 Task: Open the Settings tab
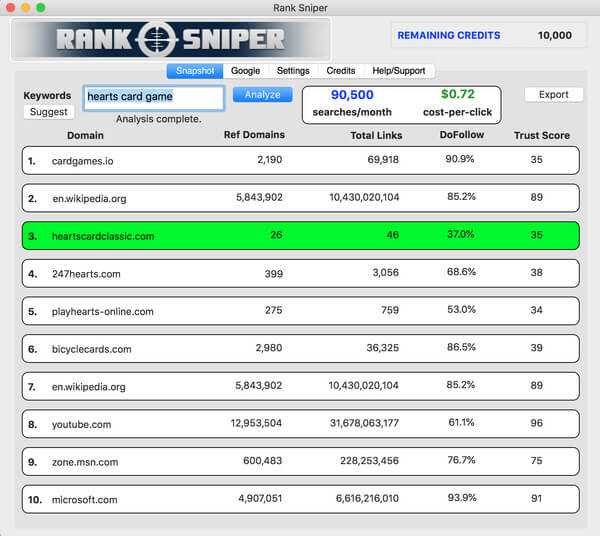tap(293, 71)
